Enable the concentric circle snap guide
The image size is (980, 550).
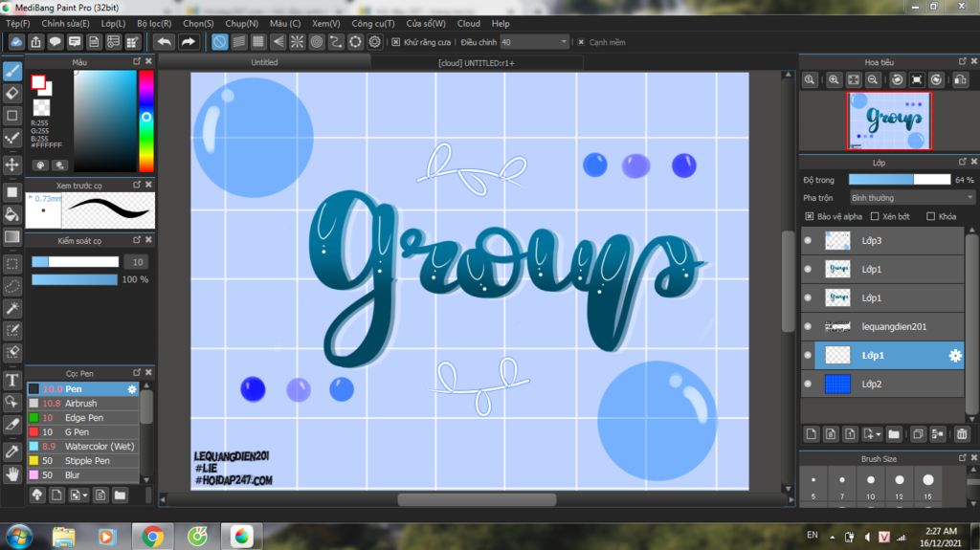tap(316, 42)
